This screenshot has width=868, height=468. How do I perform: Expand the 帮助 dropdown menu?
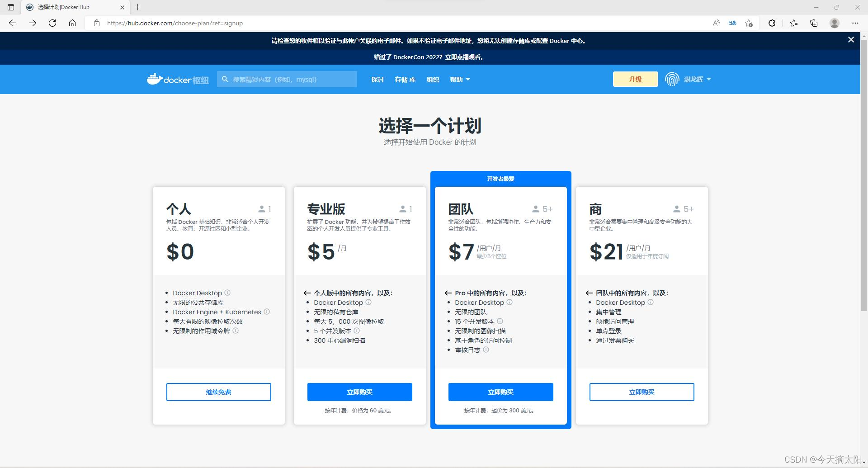460,80
